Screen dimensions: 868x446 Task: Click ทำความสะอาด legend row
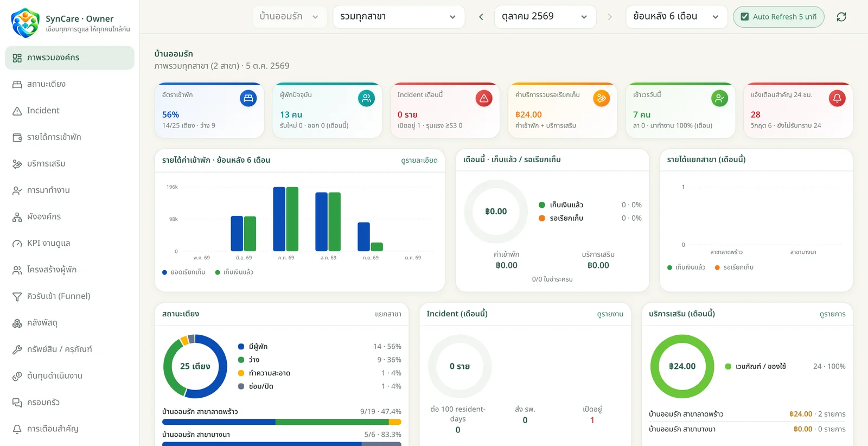pos(320,373)
